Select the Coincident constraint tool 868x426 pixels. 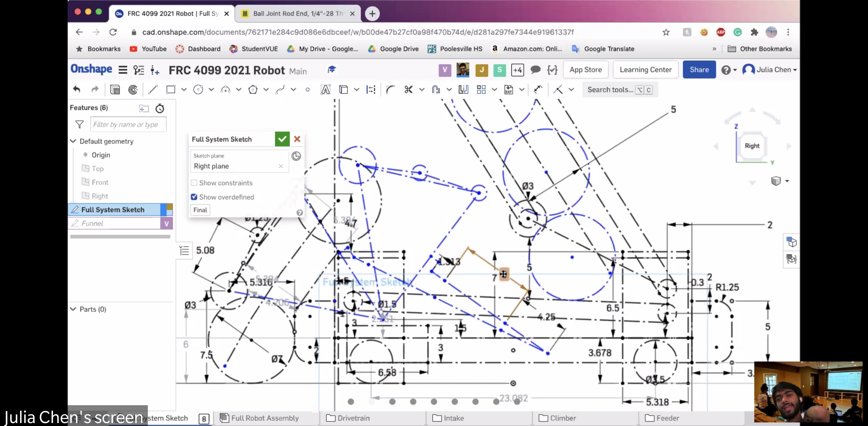click(x=558, y=89)
